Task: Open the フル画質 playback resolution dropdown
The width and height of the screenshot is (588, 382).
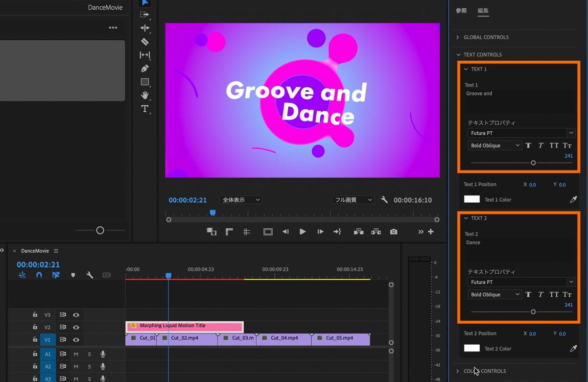Action: click(353, 200)
